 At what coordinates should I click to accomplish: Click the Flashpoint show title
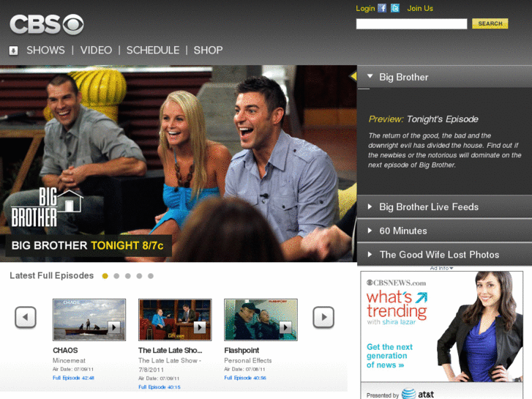[x=241, y=351]
